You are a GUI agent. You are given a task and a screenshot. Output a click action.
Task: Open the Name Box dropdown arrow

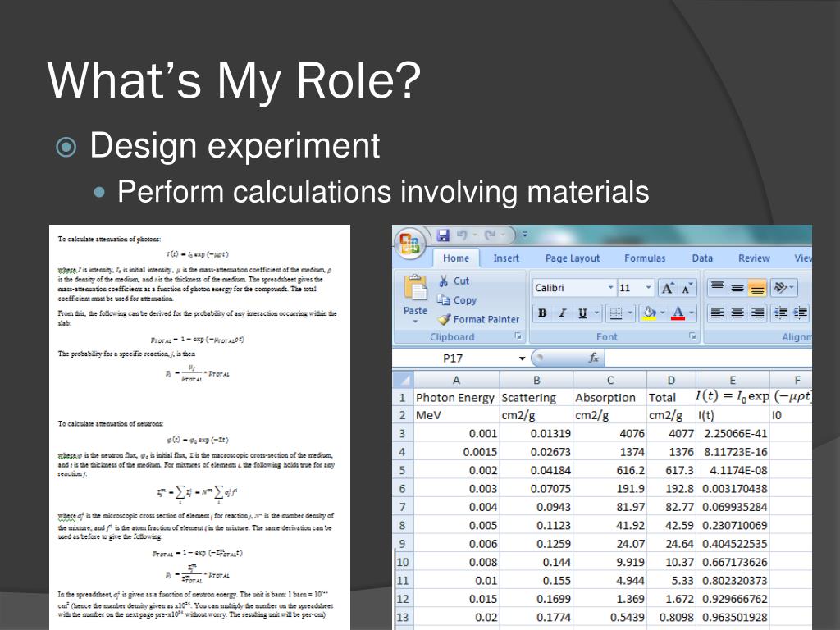coord(522,358)
